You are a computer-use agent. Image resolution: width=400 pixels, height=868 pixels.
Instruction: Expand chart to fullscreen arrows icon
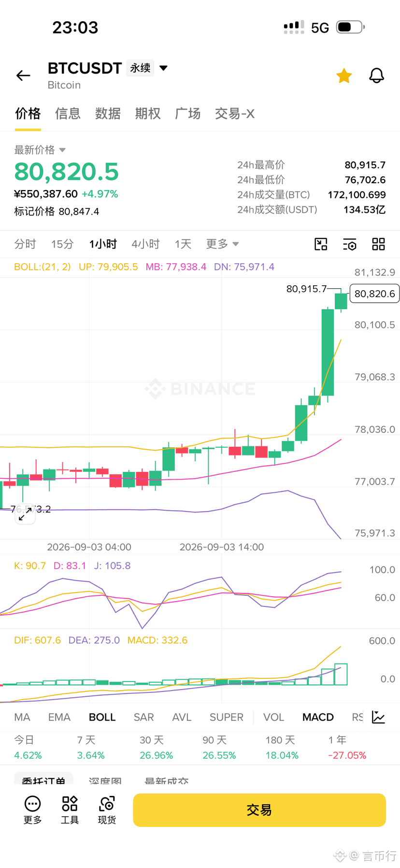coord(25,514)
